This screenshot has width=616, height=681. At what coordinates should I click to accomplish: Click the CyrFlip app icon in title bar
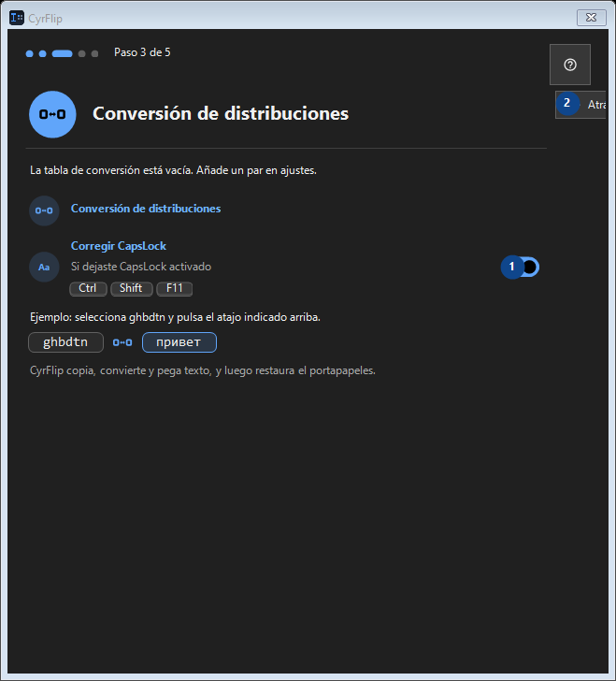tap(17, 18)
